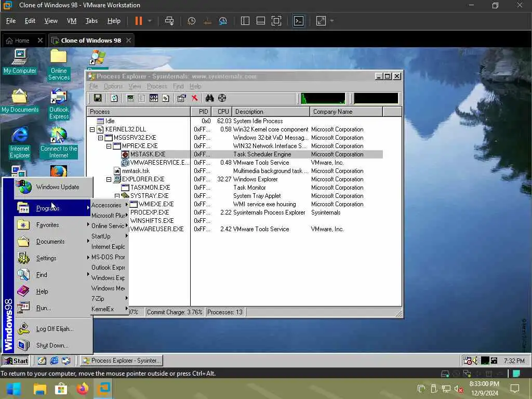Collapse the KERNEL32.DLL tree node
The image size is (532, 399).
pos(92,129)
